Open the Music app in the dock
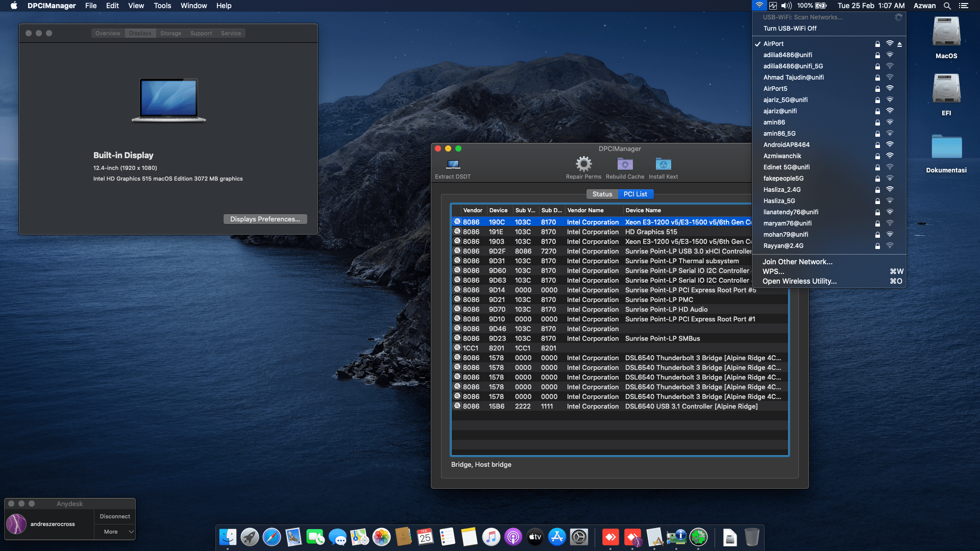This screenshot has height=551, width=980. click(491, 537)
